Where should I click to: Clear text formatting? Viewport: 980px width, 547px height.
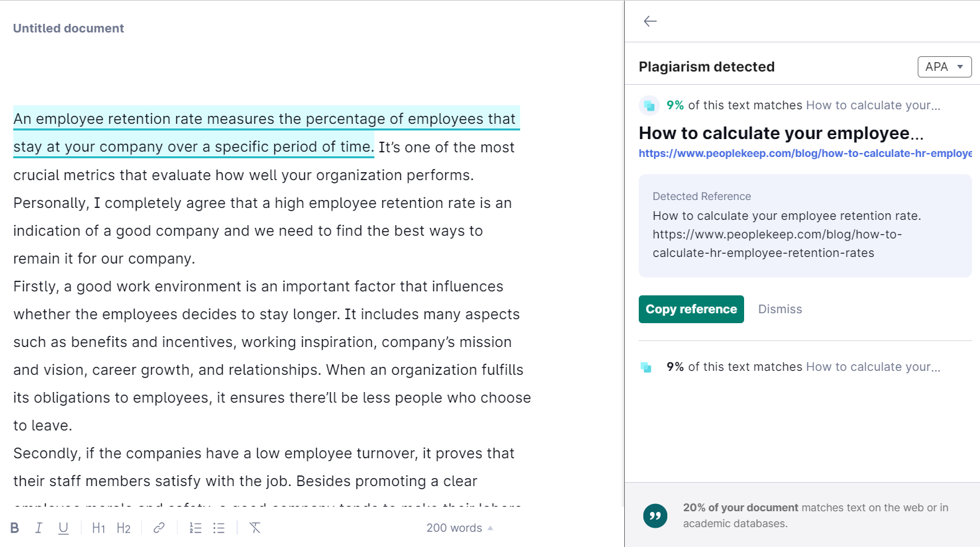[x=255, y=528]
